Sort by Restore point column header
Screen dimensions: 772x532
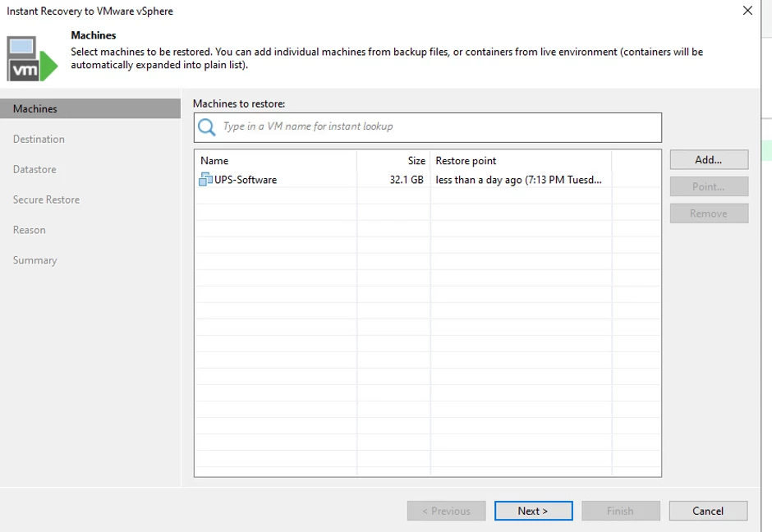coord(521,161)
